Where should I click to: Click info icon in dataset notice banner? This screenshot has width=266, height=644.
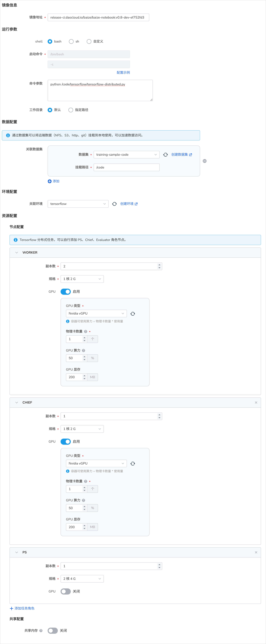8,135
